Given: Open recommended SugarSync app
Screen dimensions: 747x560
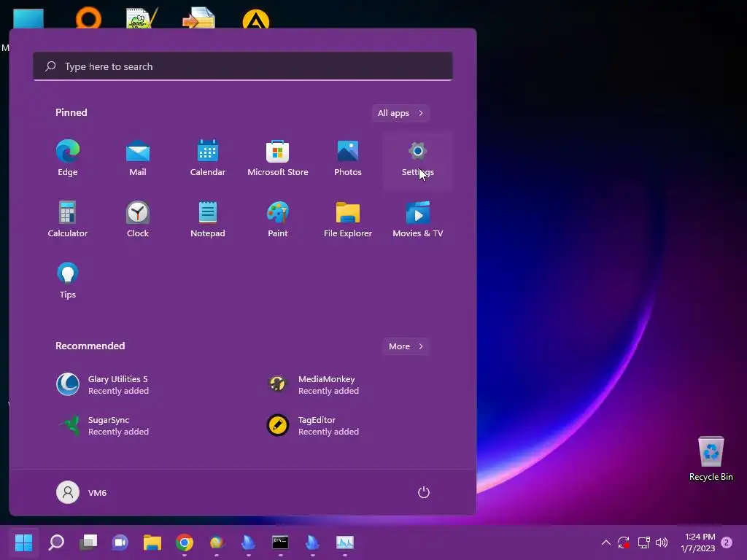Looking at the screenshot, I should pyautogui.click(x=102, y=425).
